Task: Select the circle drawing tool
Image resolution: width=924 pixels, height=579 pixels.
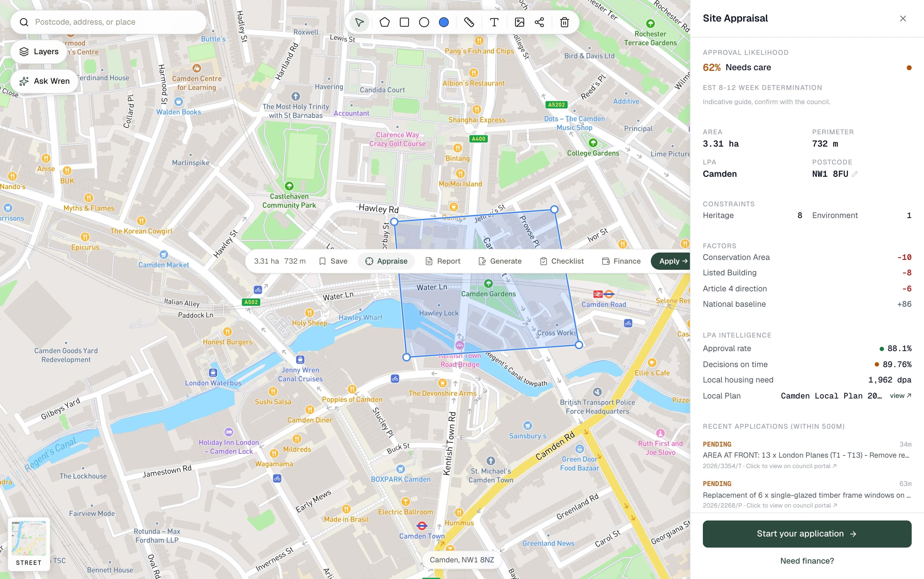Action: pyautogui.click(x=424, y=22)
